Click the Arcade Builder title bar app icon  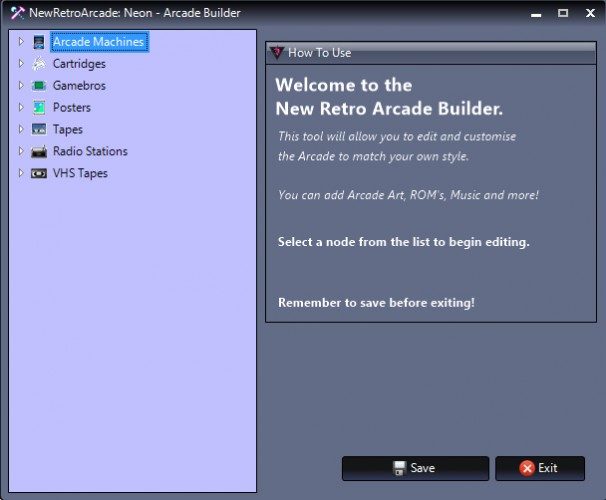pyautogui.click(x=16, y=13)
